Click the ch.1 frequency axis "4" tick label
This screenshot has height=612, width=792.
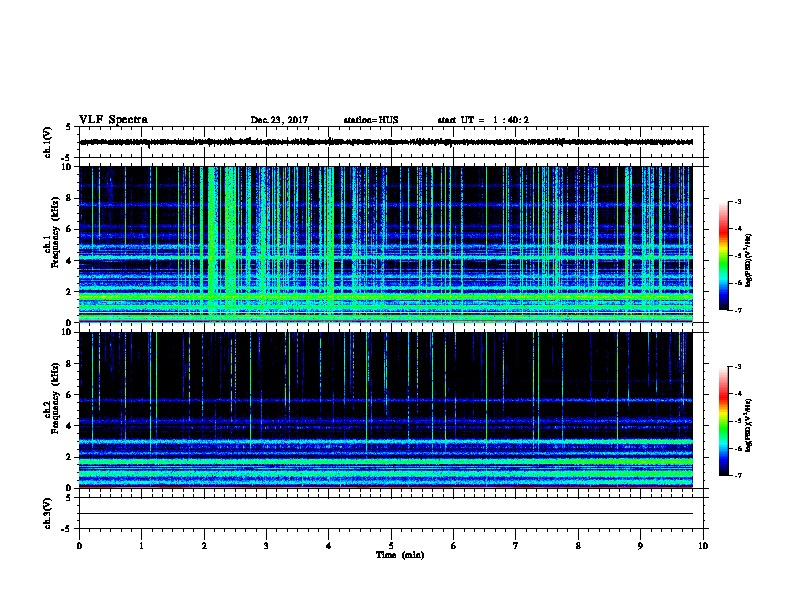tap(69, 261)
